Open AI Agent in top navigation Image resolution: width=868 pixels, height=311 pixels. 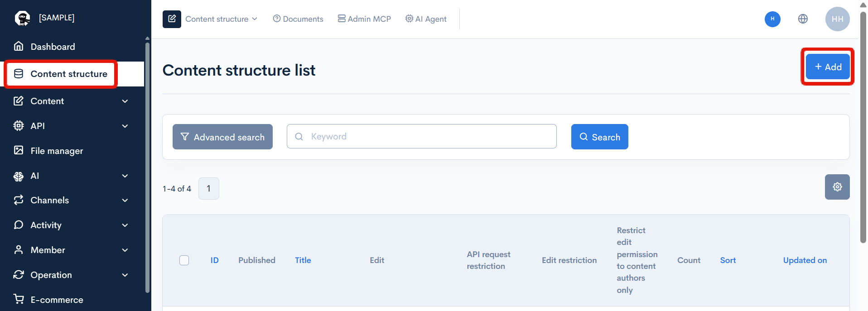(426, 19)
